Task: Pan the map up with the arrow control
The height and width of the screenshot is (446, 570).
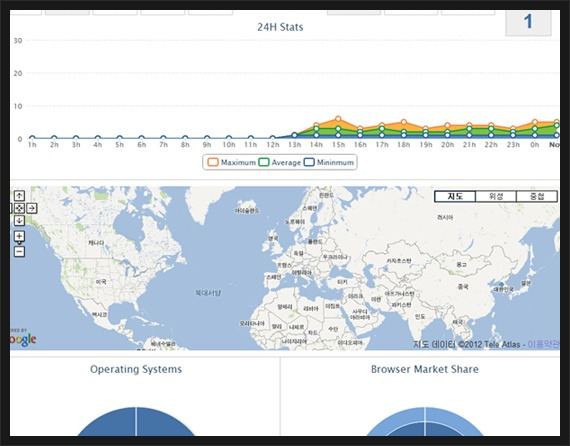Action: click(19, 196)
